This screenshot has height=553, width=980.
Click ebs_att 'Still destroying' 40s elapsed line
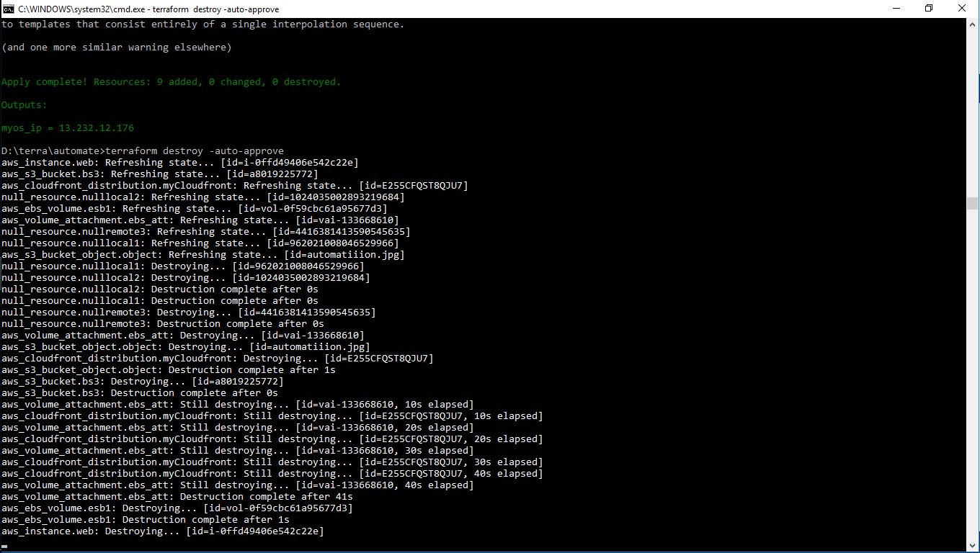click(238, 485)
